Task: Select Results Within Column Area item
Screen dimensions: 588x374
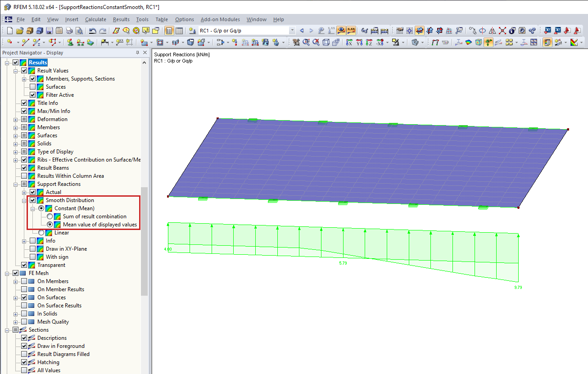Action: coord(71,176)
